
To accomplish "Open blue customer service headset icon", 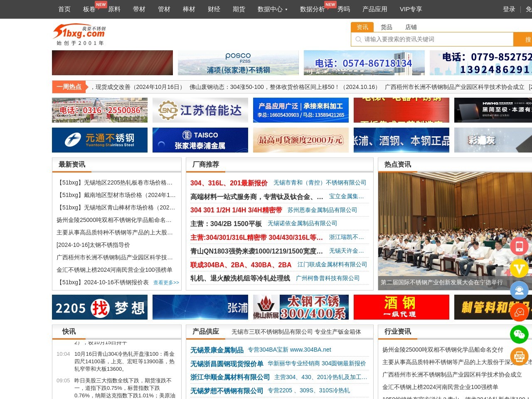I will [x=519, y=291].
